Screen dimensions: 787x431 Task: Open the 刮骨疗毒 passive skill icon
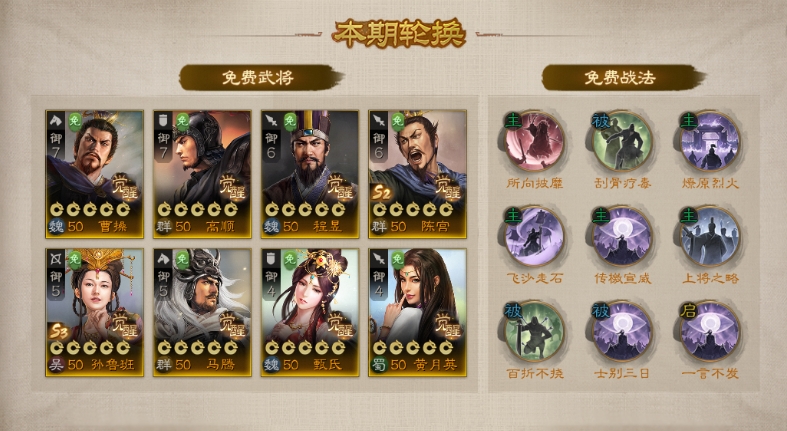click(622, 141)
